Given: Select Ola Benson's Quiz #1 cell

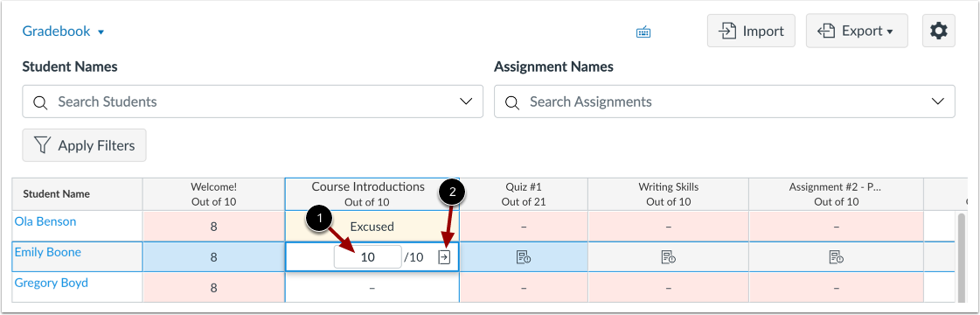Looking at the screenshot, I should [x=524, y=227].
